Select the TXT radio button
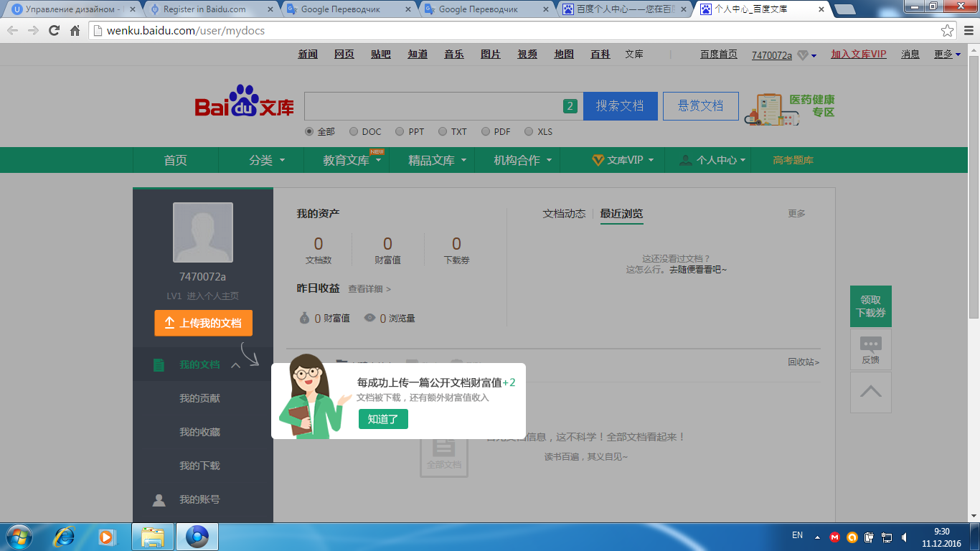The width and height of the screenshot is (980, 551). [443, 131]
